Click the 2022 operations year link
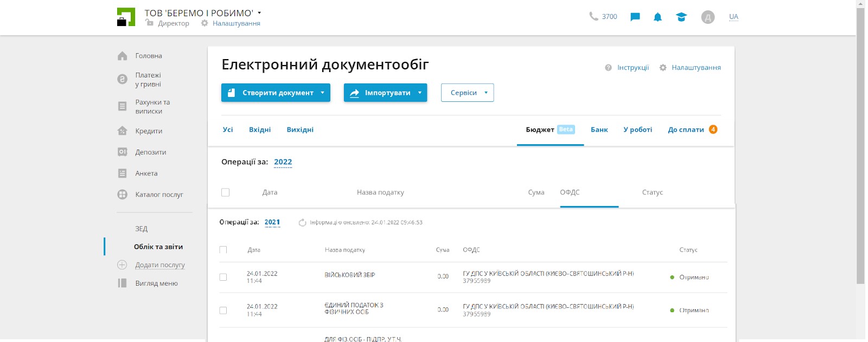This screenshot has width=868, height=342. pyautogui.click(x=283, y=162)
